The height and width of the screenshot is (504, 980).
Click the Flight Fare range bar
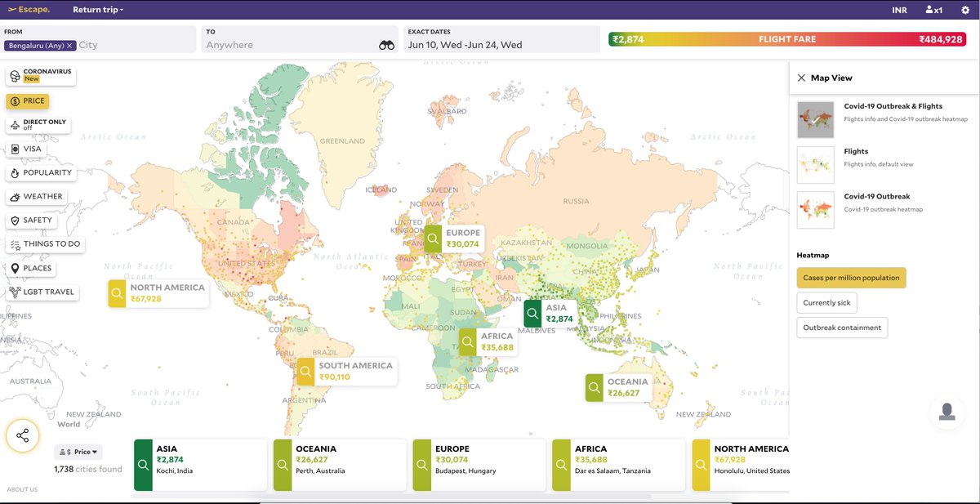tap(787, 39)
